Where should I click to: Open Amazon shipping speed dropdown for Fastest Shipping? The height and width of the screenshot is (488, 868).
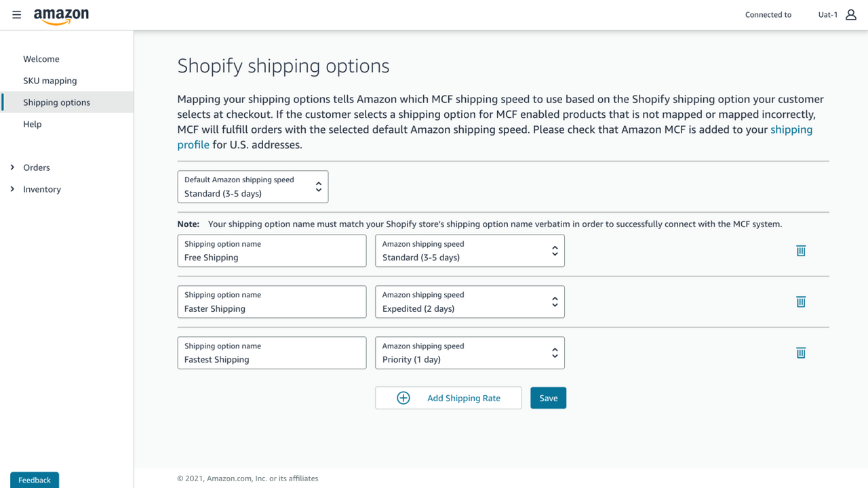click(470, 352)
